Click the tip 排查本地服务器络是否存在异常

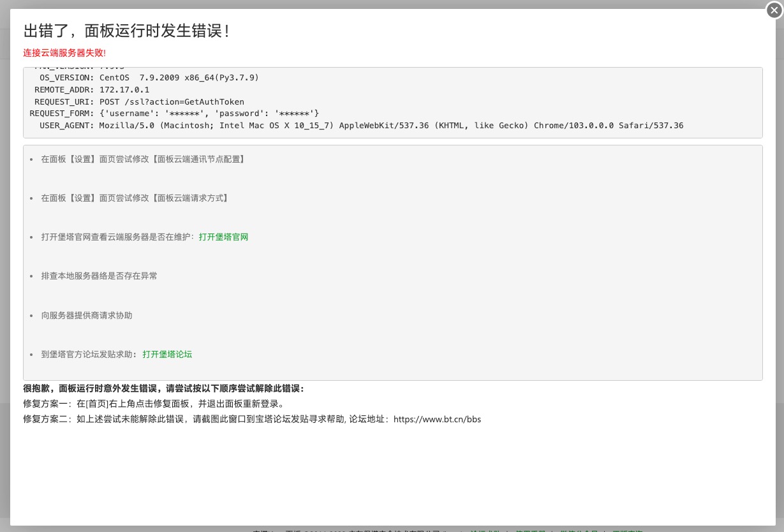99,276
